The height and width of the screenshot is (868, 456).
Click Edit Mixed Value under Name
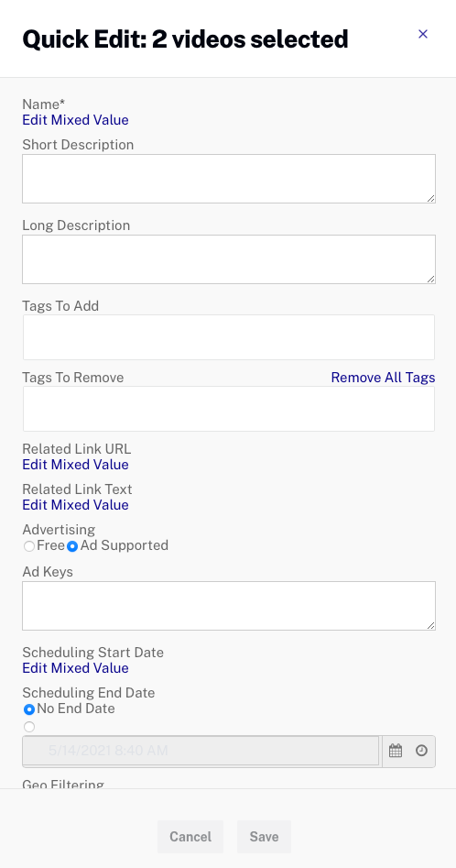(x=75, y=120)
